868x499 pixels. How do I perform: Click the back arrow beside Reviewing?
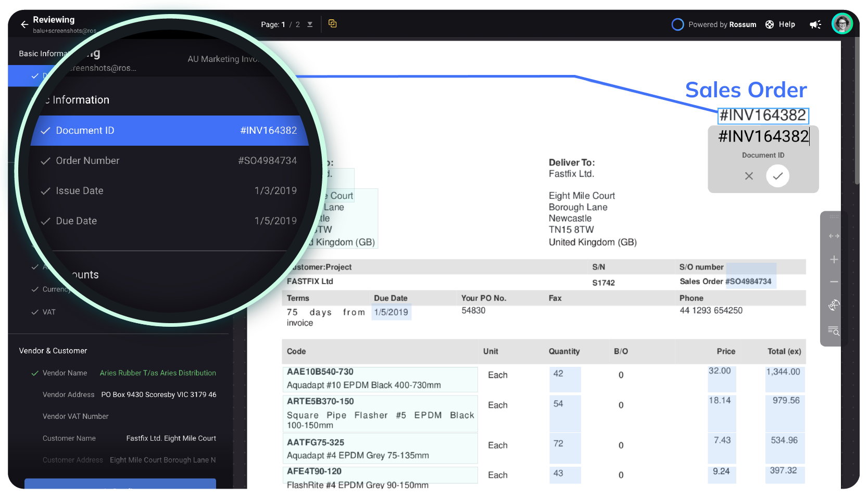[24, 24]
